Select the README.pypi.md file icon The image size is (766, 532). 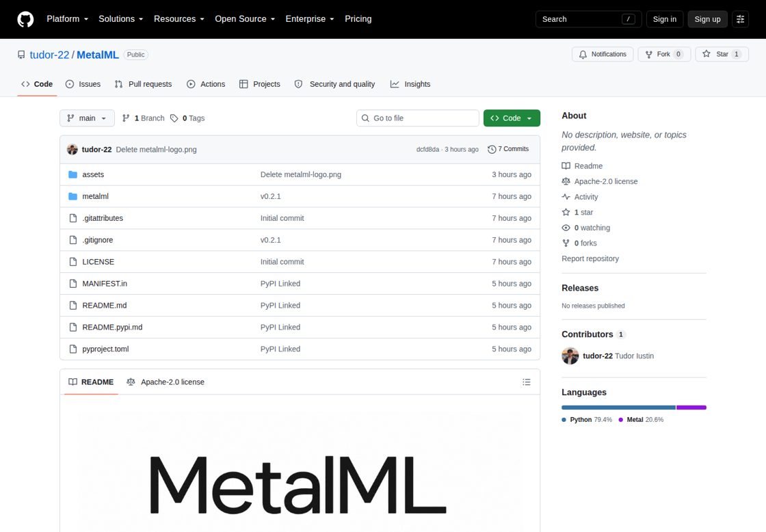coord(72,328)
